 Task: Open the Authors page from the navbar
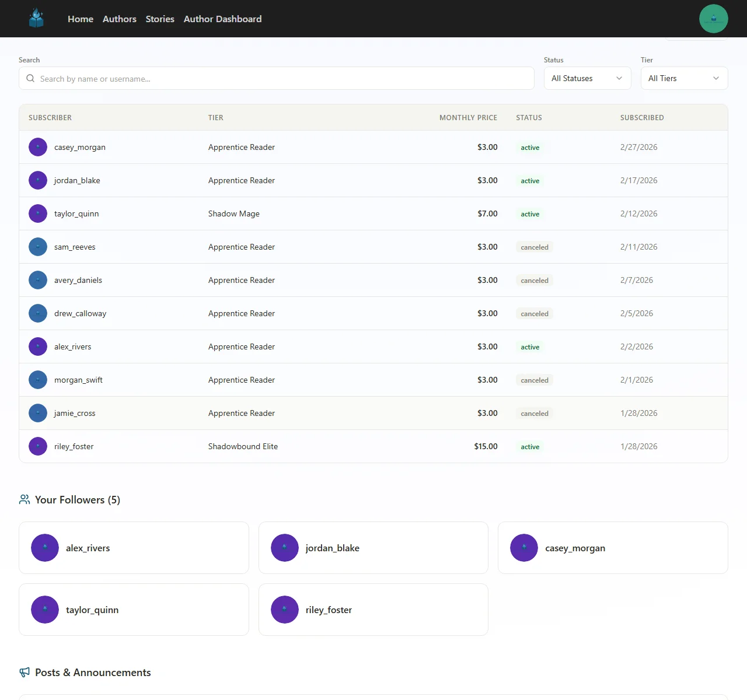[x=119, y=19]
